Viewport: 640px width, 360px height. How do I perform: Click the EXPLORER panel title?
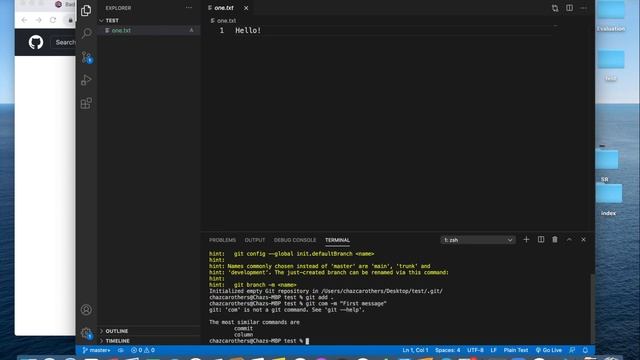tap(118, 8)
